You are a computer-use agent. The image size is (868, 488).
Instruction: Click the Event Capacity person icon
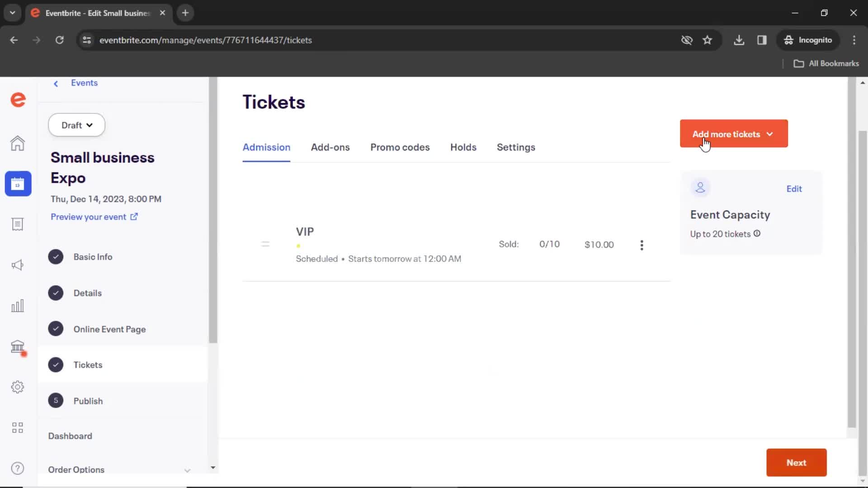pos(700,188)
